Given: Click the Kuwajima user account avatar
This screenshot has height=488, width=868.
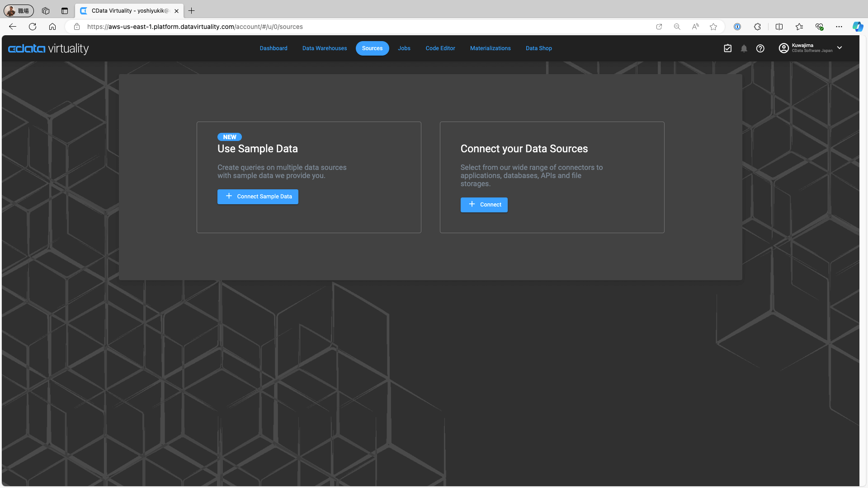Looking at the screenshot, I should point(783,48).
